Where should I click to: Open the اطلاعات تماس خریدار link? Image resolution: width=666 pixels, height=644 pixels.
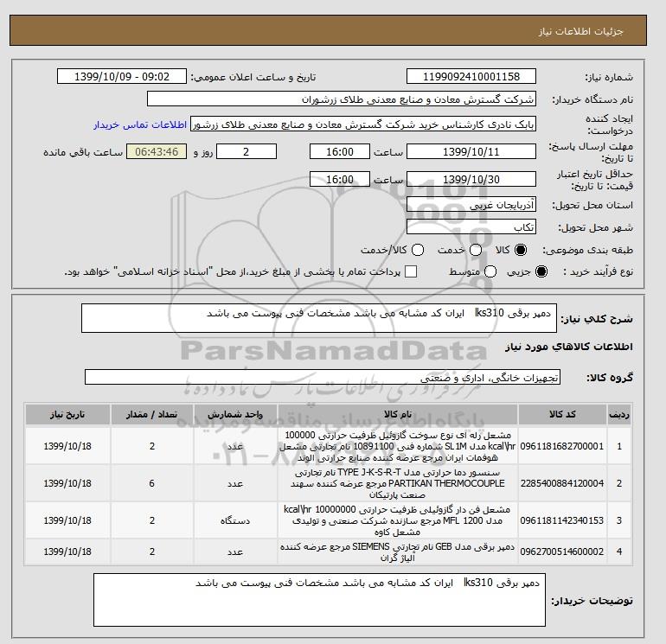[140, 124]
